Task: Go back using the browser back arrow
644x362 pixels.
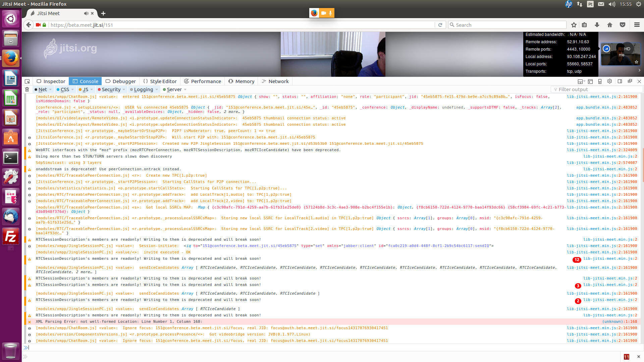Action: click(x=29, y=25)
